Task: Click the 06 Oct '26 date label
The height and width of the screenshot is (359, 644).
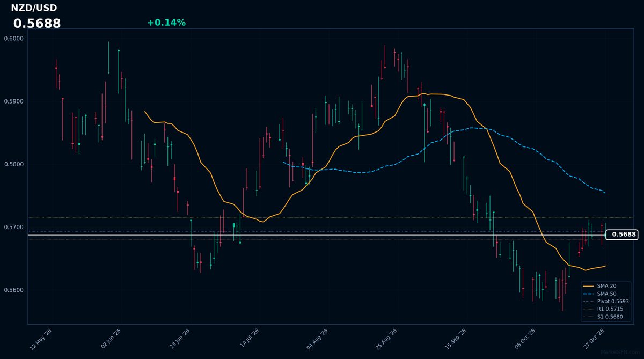Action: click(x=525, y=340)
